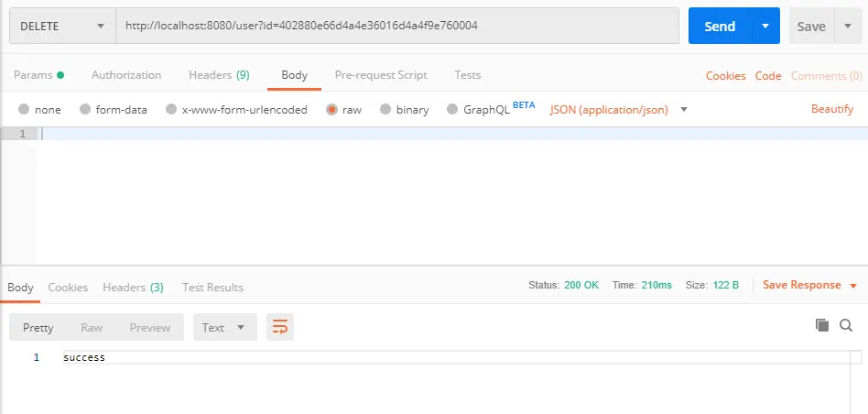Open the DELETE HTTP method dropdown
The height and width of the screenshot is (414, 868).
(x=62, y=26)
